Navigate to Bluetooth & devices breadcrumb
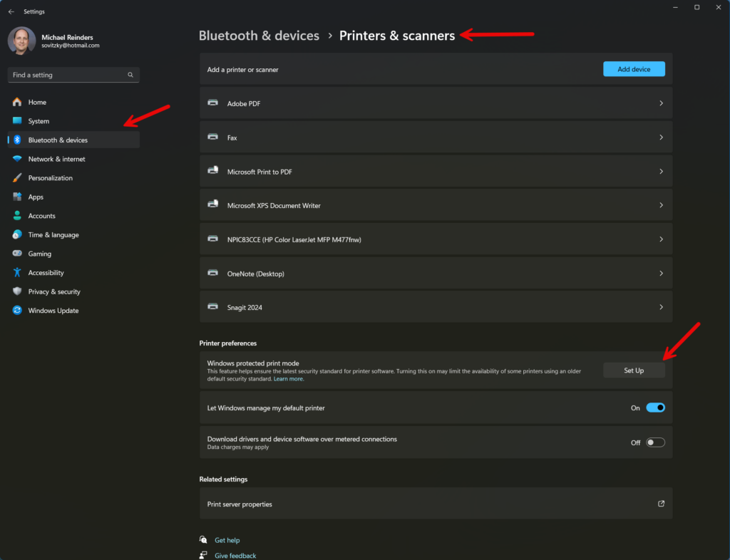730x560 pixels. pos(259,36)
